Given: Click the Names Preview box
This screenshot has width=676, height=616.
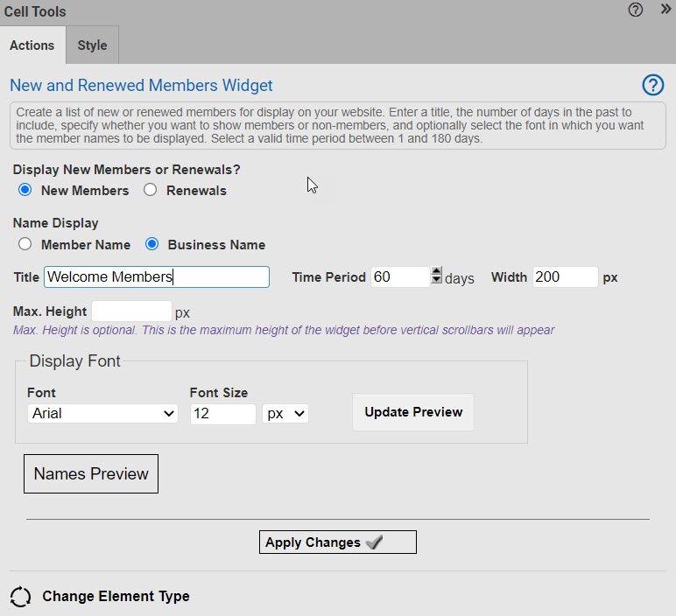Looking at the screenshot, I should pos(91,473).
